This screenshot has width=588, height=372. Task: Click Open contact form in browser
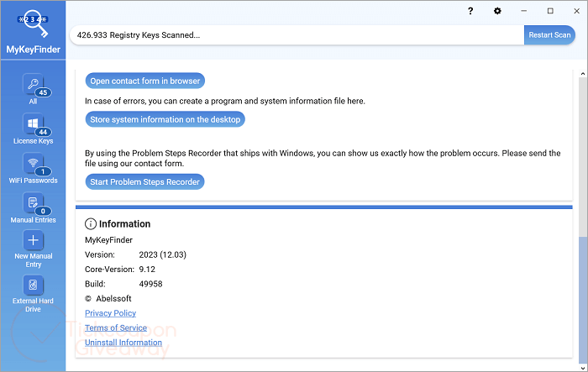[x=144, y=81]
